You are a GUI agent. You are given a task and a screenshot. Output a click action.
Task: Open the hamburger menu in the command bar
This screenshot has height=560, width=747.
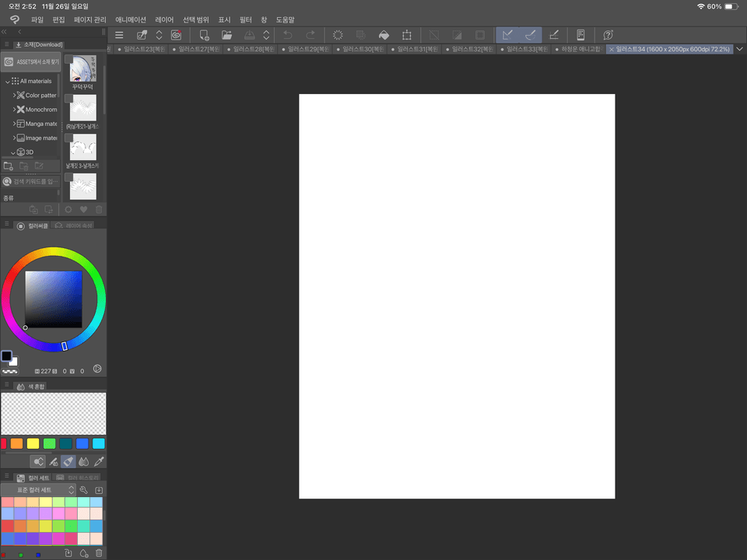(119, 35)
